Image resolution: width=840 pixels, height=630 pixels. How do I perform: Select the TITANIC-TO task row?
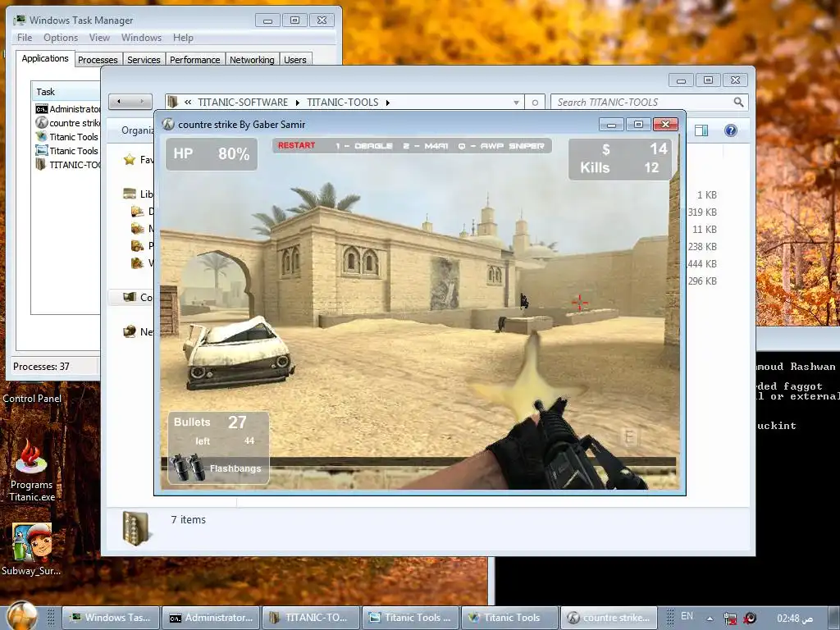67,164
